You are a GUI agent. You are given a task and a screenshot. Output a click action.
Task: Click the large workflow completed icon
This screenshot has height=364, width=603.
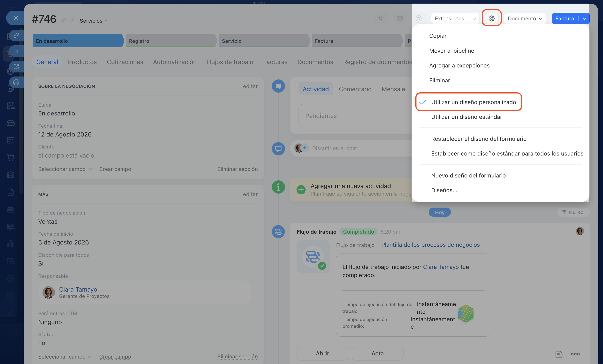[x=313, y=257]
